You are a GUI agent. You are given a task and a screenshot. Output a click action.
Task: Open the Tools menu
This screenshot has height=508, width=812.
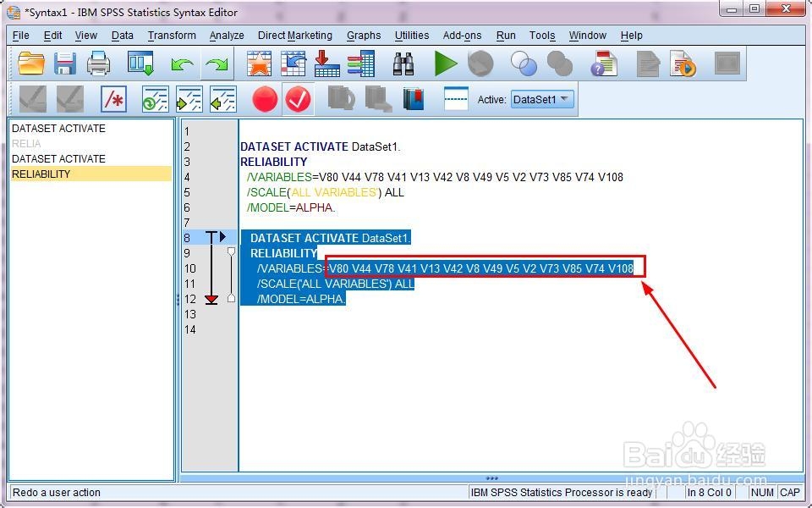(x=542, y=36)
